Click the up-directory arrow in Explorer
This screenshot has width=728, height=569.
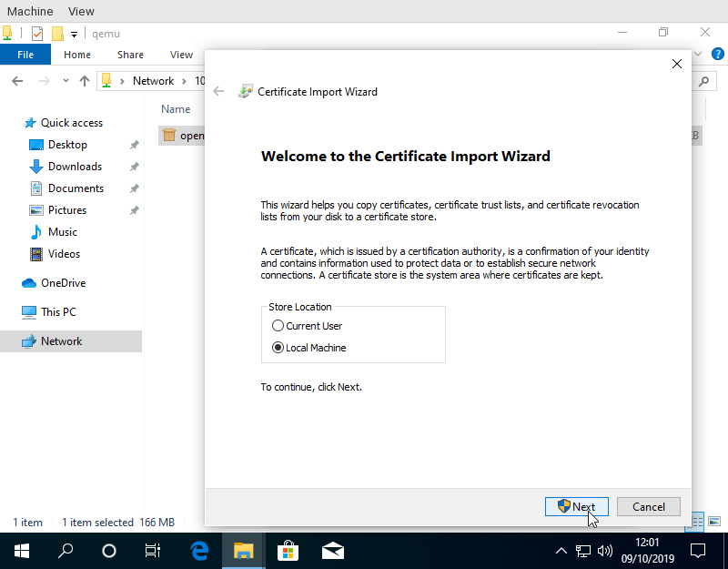point(85,81)
